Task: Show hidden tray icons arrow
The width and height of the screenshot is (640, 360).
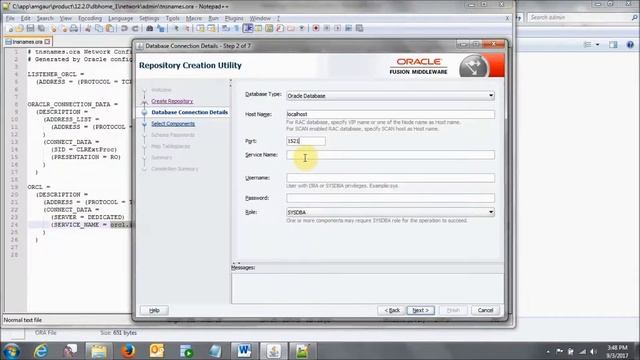Action: tap(548, 351)
